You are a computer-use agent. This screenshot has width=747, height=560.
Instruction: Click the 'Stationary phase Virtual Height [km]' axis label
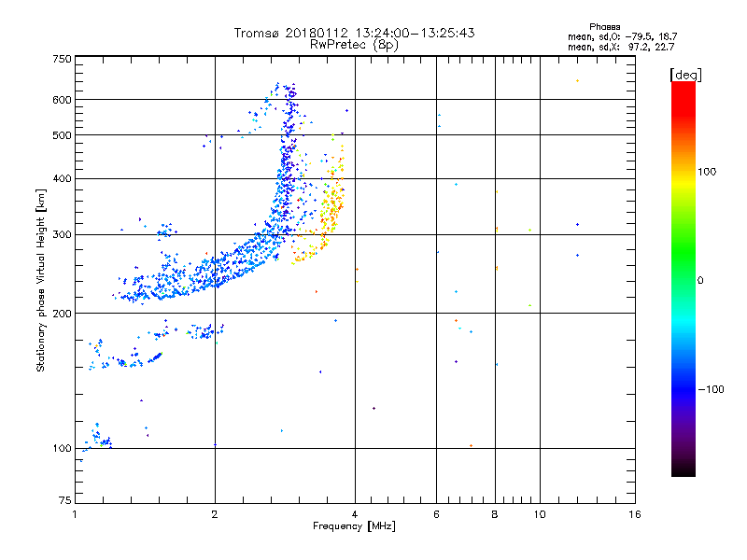tap(40, 280)
